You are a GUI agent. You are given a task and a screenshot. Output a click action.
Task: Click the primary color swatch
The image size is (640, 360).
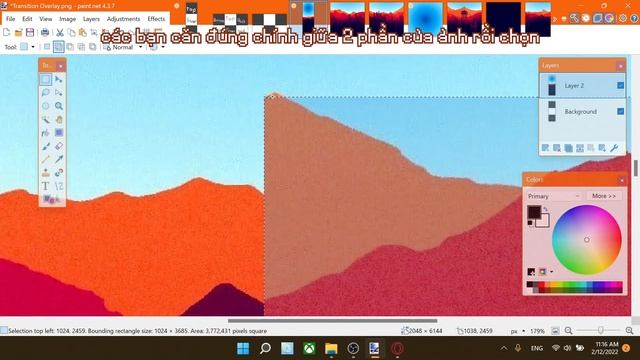(534, 212)
